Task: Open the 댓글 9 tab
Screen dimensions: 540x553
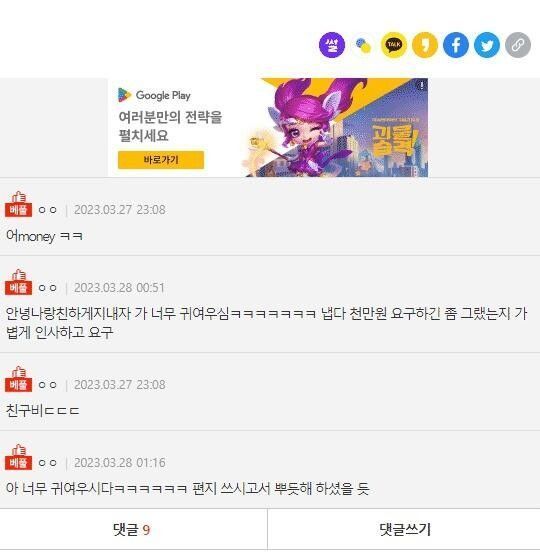Action: 133,529
